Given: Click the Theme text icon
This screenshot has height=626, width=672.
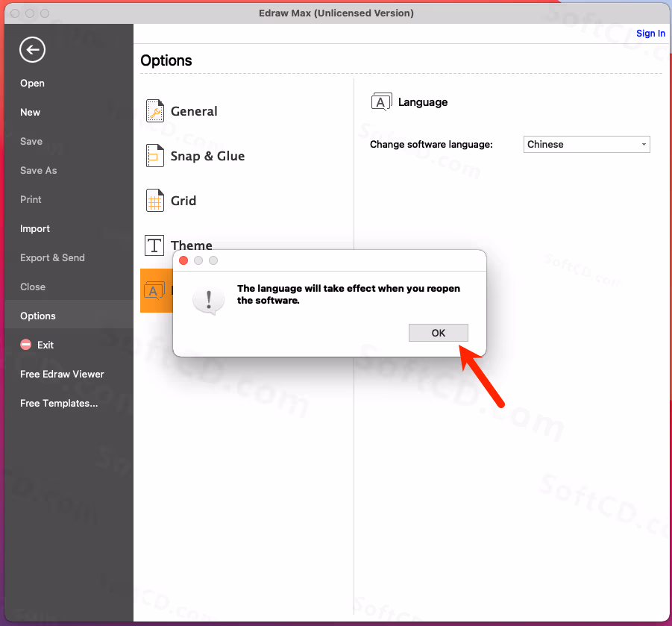Looking at the screenshot, I should click(154, 245).
